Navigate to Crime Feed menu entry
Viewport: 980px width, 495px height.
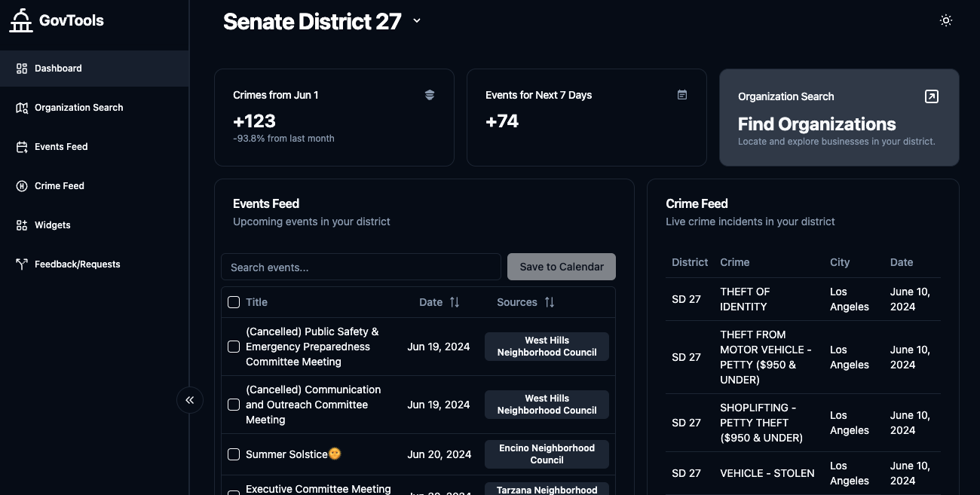59,185
